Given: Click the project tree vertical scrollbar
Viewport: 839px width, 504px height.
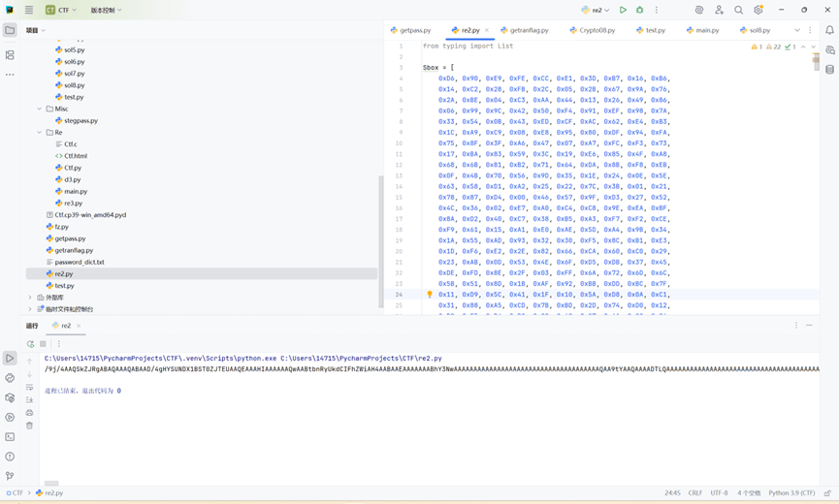Looking at the screenshot, I should coord(381,241).
